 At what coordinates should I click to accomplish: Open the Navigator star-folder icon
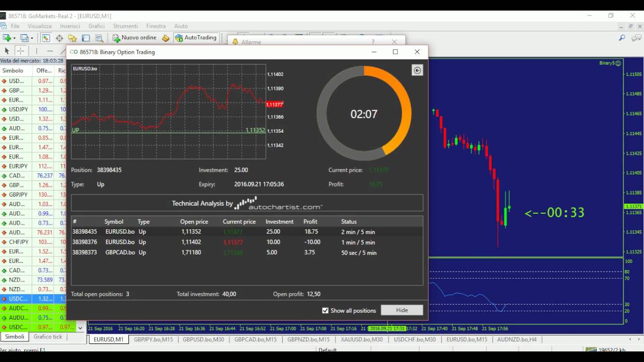point(72,38)
